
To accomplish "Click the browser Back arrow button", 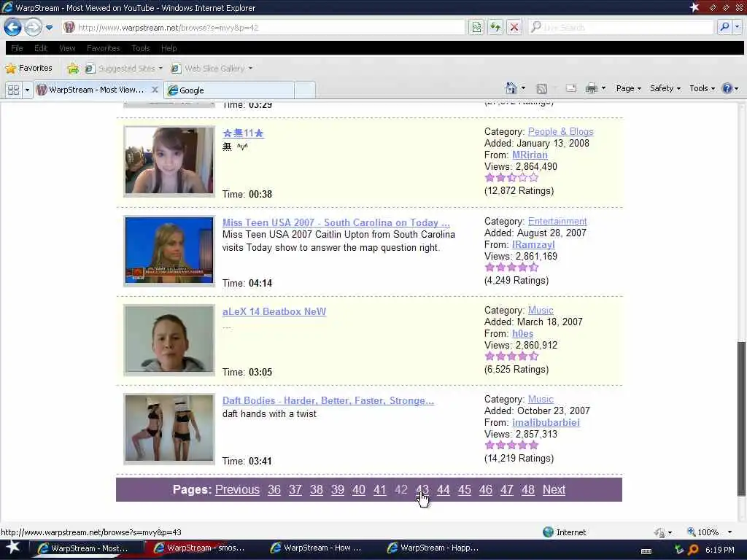I will pyautogui.click(x=13, y=27).
